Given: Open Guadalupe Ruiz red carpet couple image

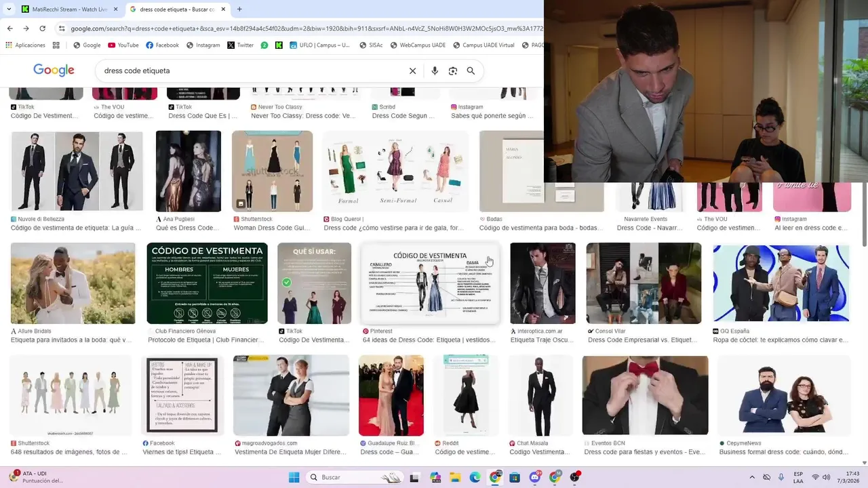Looking at the screenshot, I should coord(391,395).
